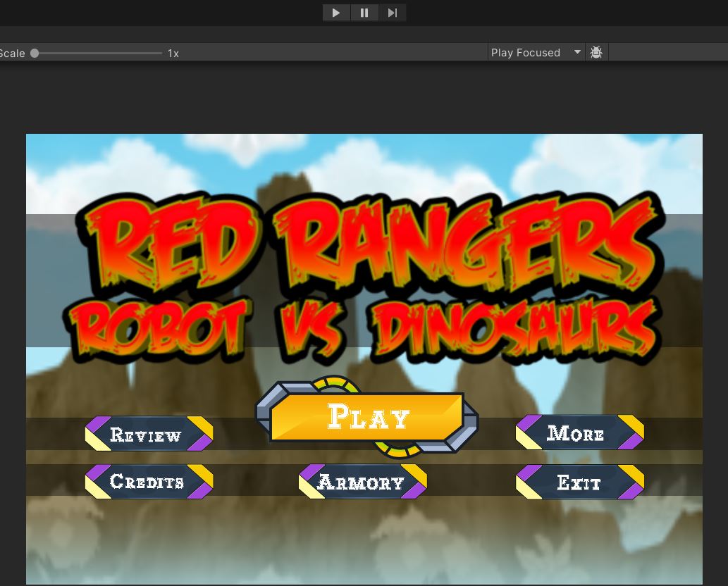Click the middle of the Scale slider track
Image resolution: width=728 pixels, height=586 pixels.
[x=99, y=53]
